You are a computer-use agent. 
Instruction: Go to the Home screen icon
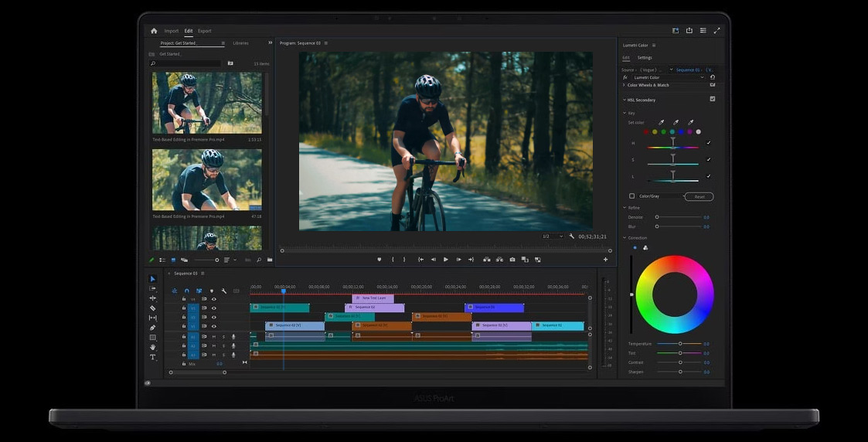click(x=154, y=31)
